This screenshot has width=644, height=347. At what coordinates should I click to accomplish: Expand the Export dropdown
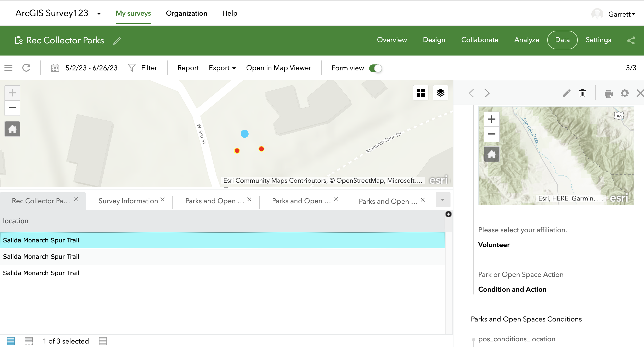pyautogui.click(x=222, y=68)
